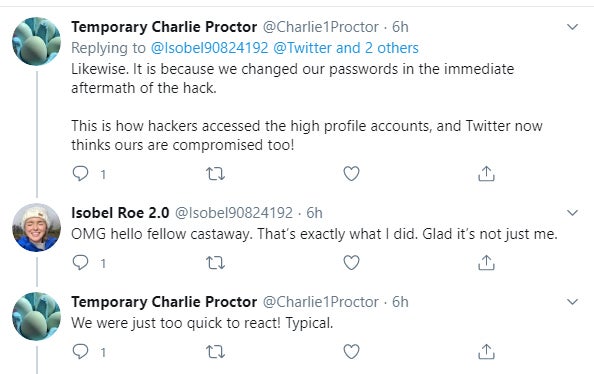
Task: Like Isobel Roe's castaway tweet
Action: click(351, 262)
